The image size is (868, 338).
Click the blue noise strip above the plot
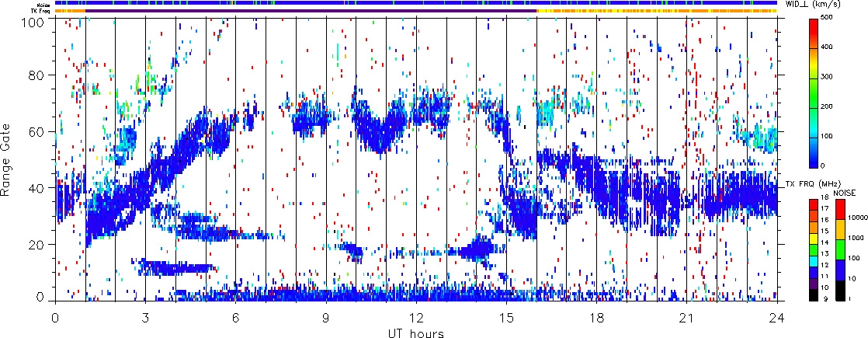point(415,3)
